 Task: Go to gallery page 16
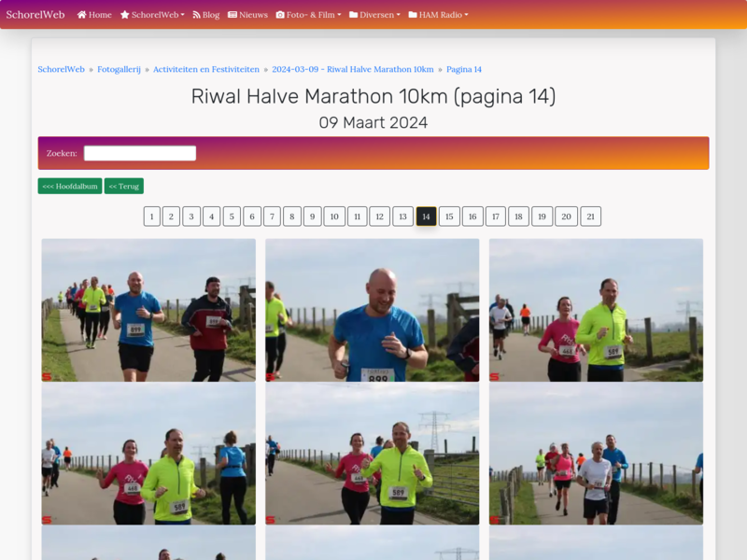[472, 217]
